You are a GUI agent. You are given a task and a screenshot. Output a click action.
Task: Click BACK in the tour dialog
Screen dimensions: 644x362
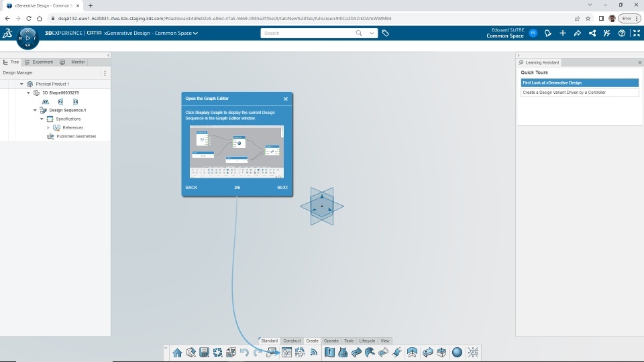(x=191, y=188)
